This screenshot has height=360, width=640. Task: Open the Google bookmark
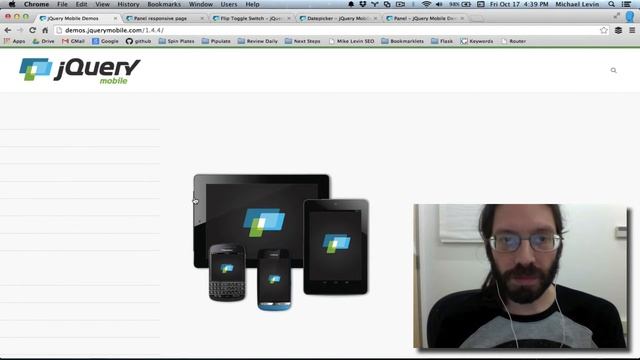coord(105,41)
